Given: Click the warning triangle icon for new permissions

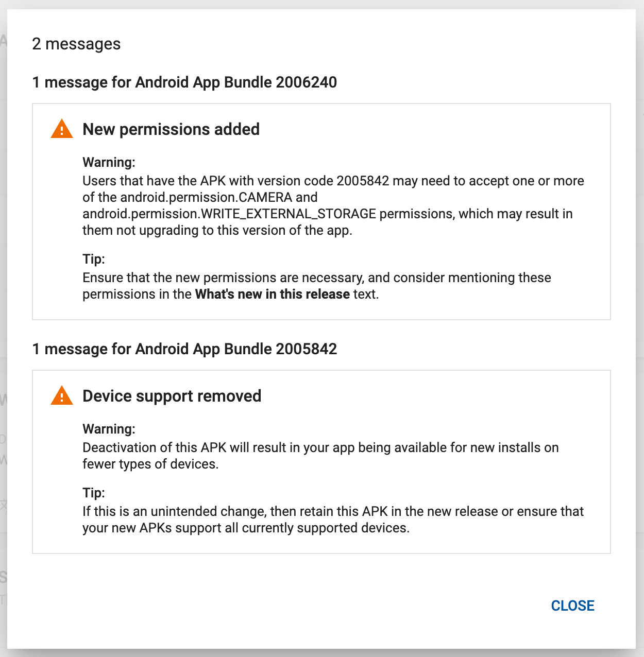Looking at the screenshot, I should click(61, 129).
